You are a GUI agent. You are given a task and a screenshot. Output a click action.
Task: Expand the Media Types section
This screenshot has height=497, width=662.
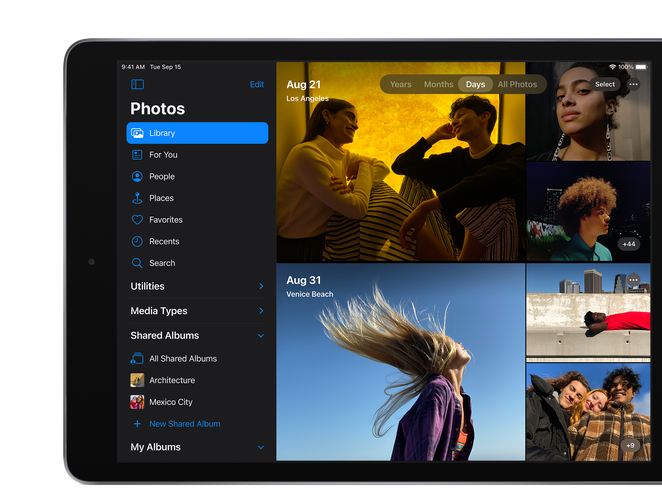[x=261, y=311]
